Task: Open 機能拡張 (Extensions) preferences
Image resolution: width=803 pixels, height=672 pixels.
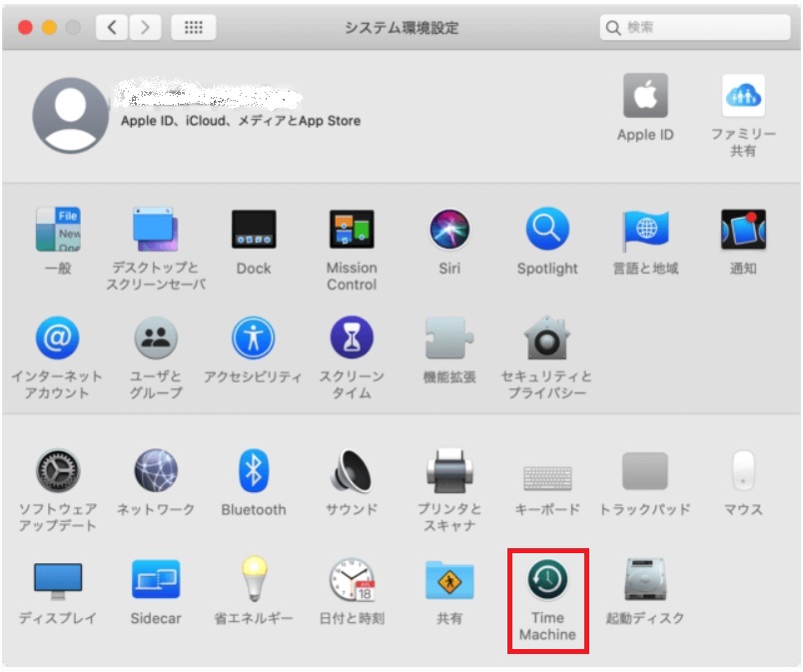Action: tap(449, 337)
